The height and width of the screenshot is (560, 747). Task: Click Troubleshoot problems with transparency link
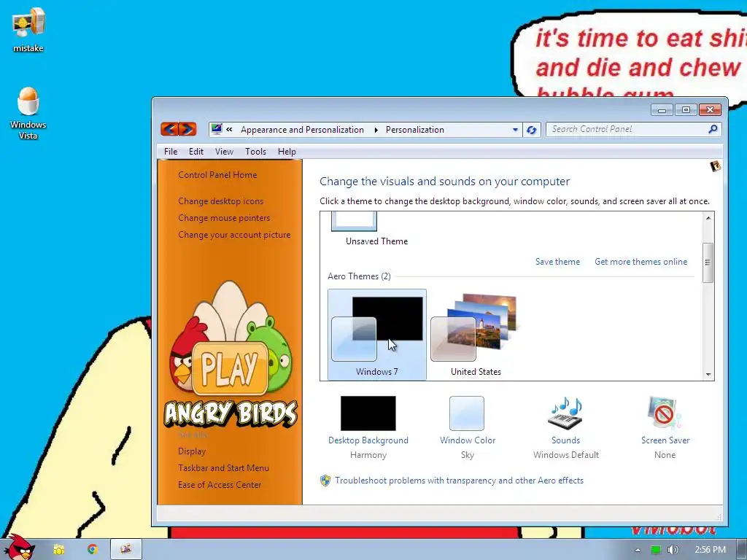click(460, 481)
